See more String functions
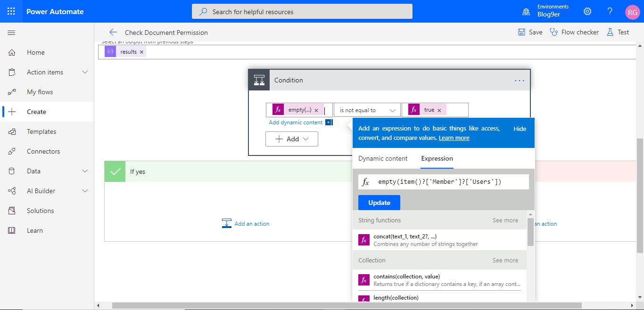This screenshot has height=310, width=644. [505, 220]
